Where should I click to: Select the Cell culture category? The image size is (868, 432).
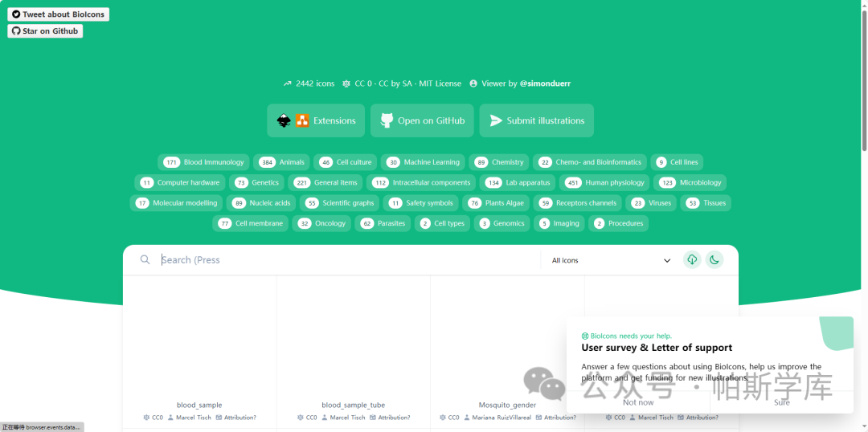click(346, 162)
